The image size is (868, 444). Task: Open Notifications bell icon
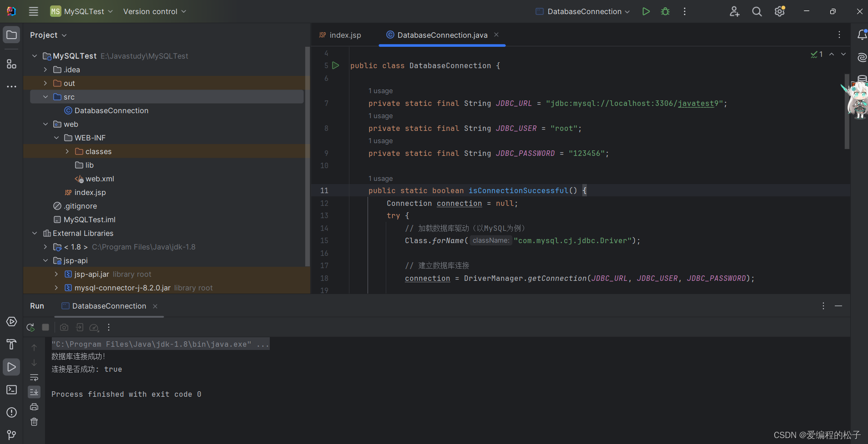pyautogui.click(x=862, y=35)
